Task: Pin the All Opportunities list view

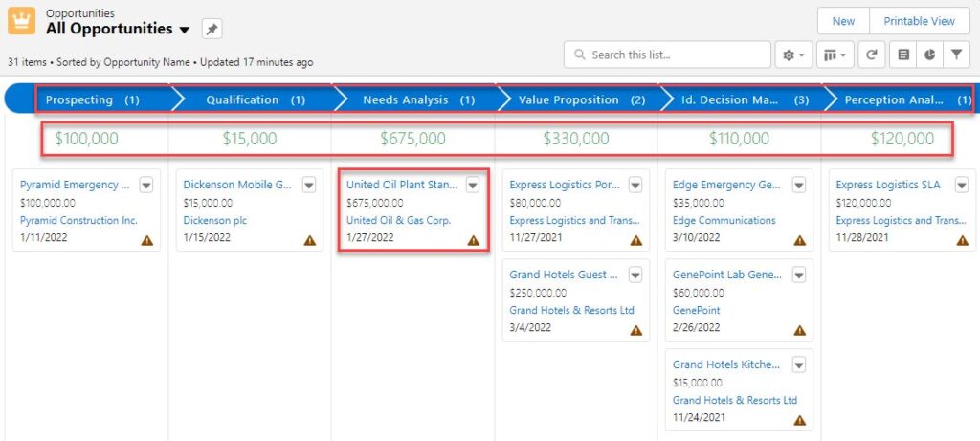Action: coord(212,29)
